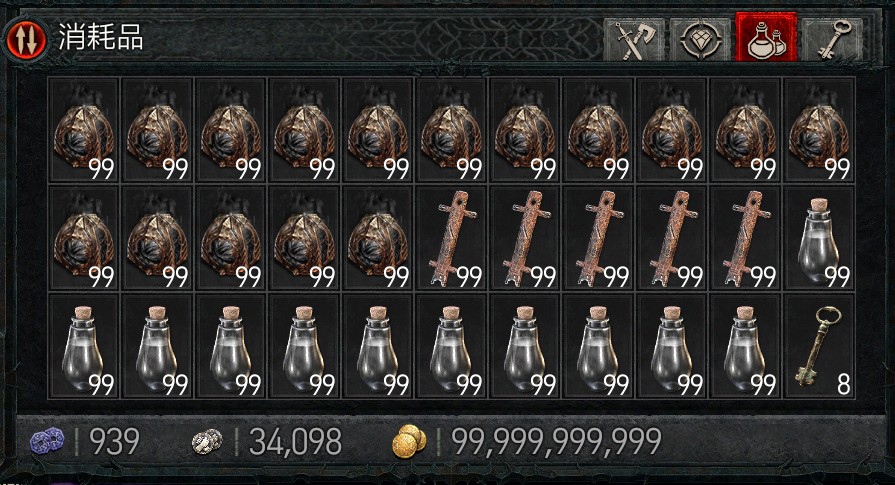Select the first rusty cross-shaped item stack
Screen dimensions: 895x485
451,238
